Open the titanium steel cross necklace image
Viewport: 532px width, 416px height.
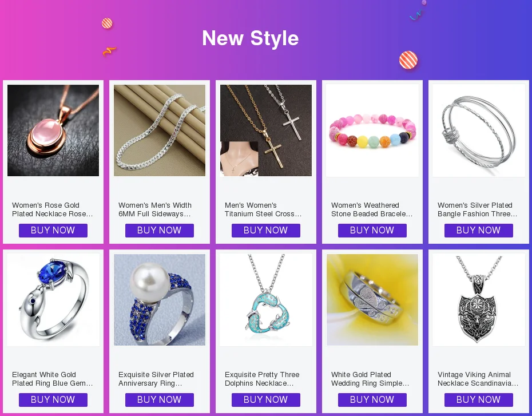[x=266, y=130]
